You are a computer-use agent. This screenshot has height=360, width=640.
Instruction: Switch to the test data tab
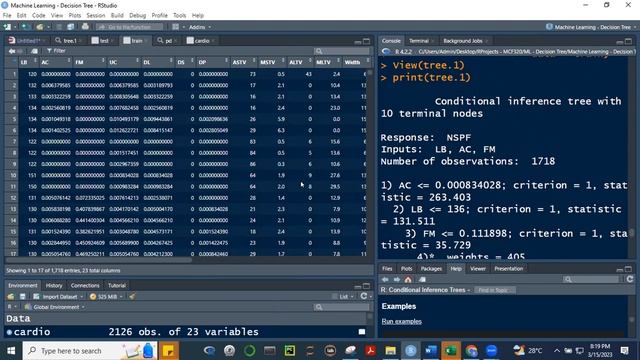click(104, 41)
